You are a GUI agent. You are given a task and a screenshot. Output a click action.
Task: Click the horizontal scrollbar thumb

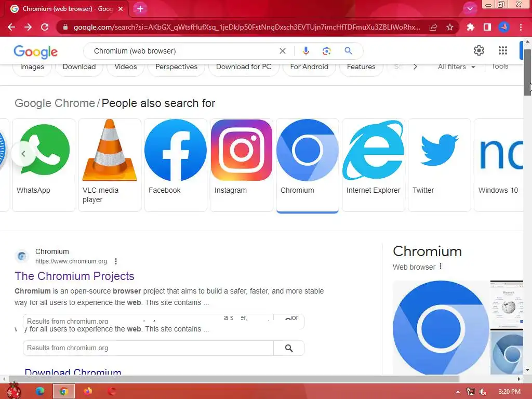click(233, 379)
